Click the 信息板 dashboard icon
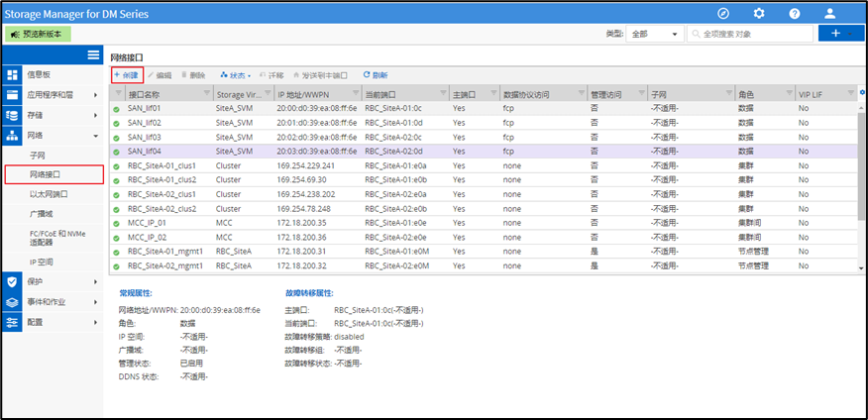The height and width of the screenshot is (420, 868). click(13, 74)
